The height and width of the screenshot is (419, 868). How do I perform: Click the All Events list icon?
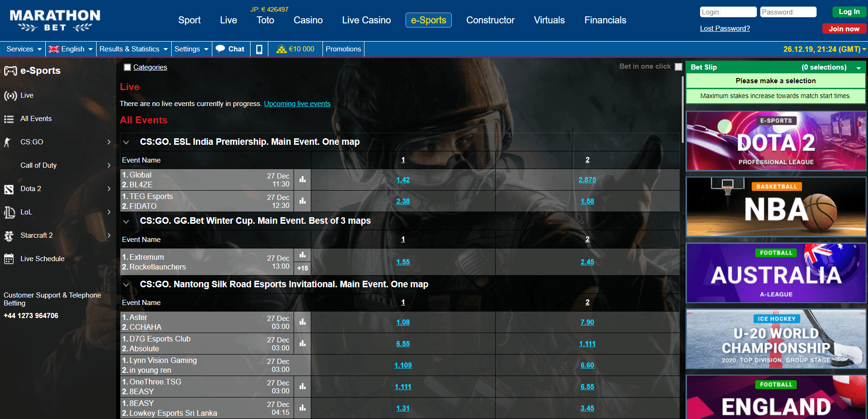[x=9, y=119]
